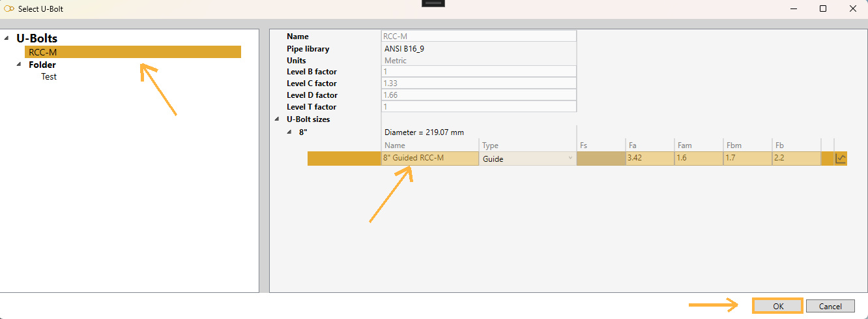Click the dark handle at top center

[433, 3]
